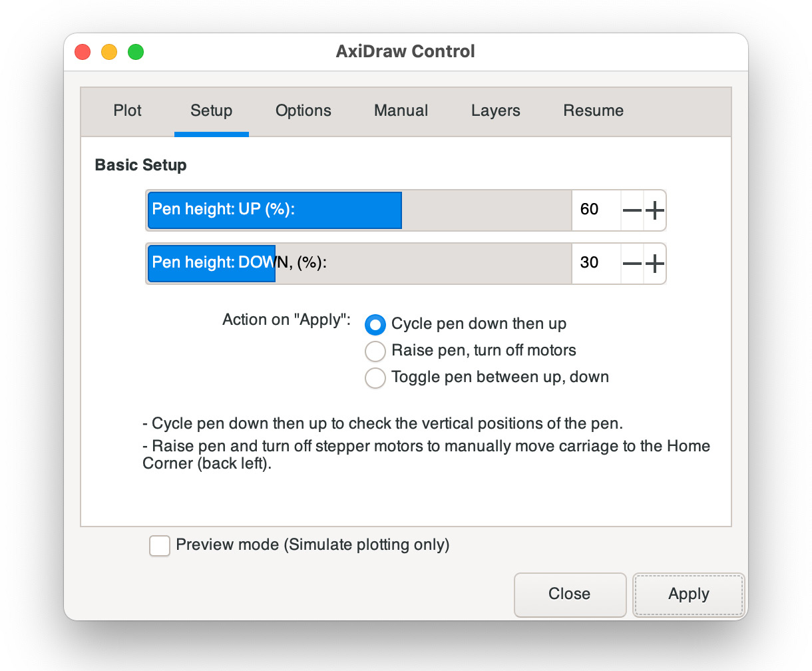Switch to the Resume tab
This screenshot has height=671, width=812.
coord(594,111)
